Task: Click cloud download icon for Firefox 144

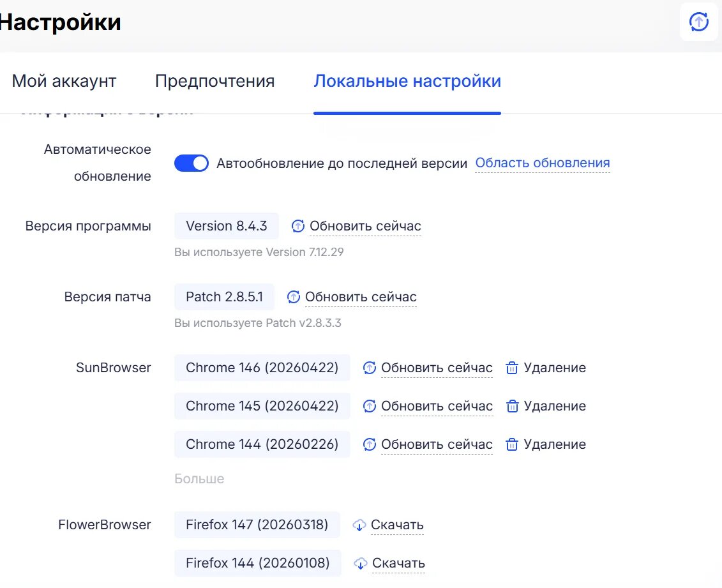Action: [x=360, y=563]
